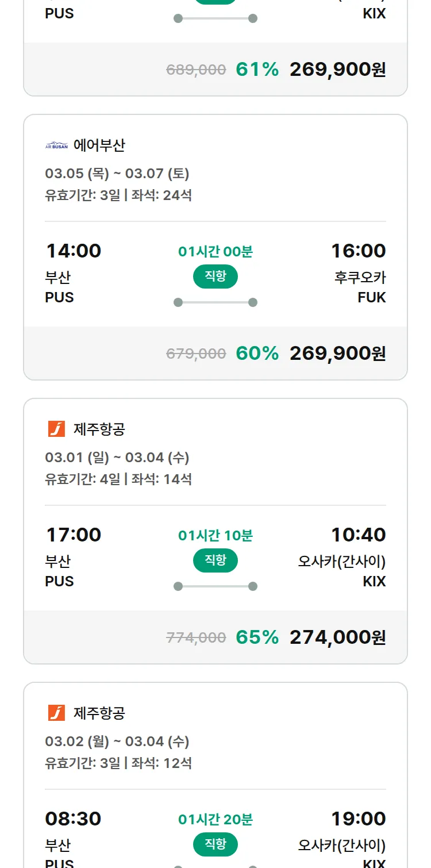Click the 16:00 Fukuoka arrival time
The width and height of the screenshot is (431, 868).
coord(358,251)
